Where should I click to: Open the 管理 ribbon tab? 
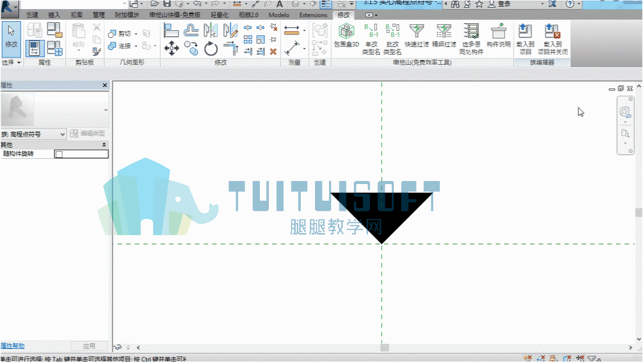[99, 15]
